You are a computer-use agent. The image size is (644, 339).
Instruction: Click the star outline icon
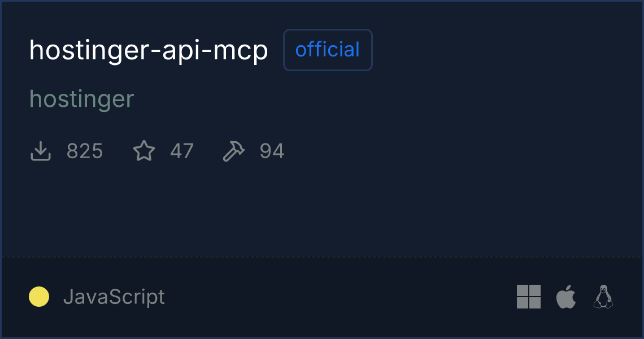144,151
